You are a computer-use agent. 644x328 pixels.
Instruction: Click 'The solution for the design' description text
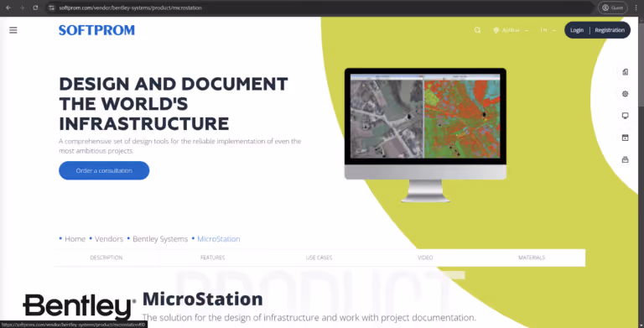click(x=309, y=317)
